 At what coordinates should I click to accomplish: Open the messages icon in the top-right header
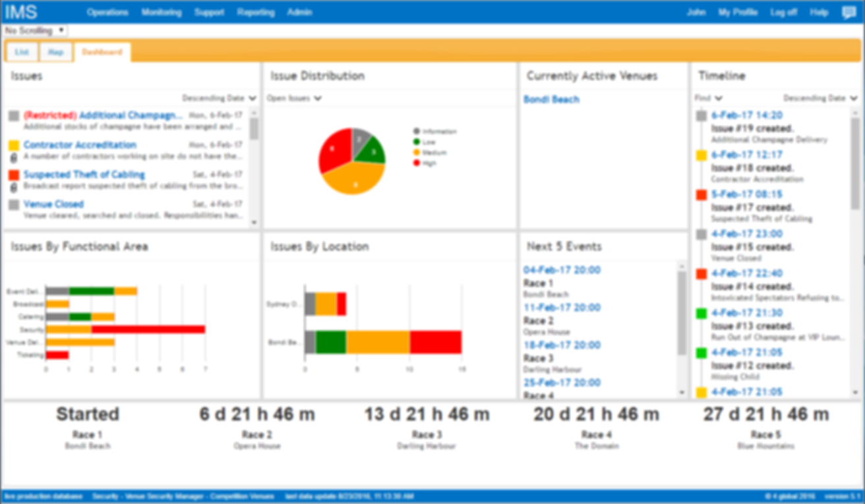pos(849,12)
